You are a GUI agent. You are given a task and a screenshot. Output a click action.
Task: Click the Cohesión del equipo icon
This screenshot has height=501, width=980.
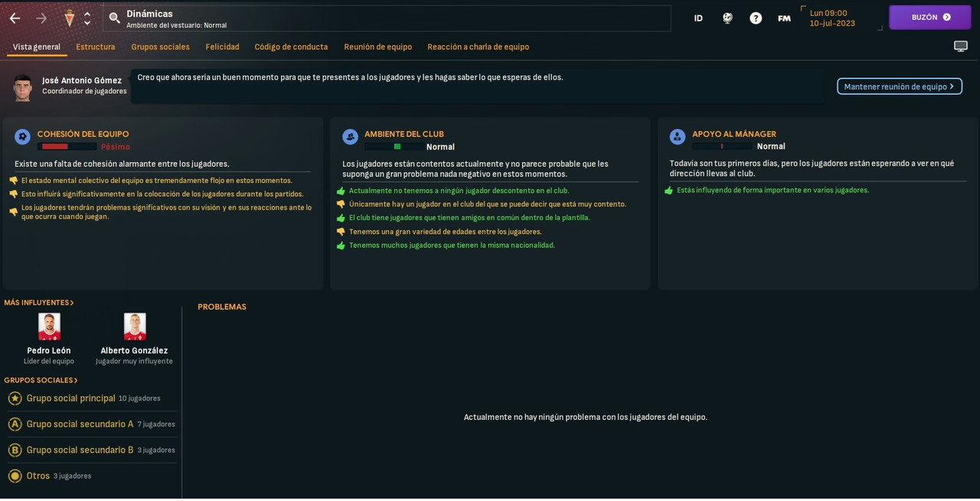pos(22,137)
